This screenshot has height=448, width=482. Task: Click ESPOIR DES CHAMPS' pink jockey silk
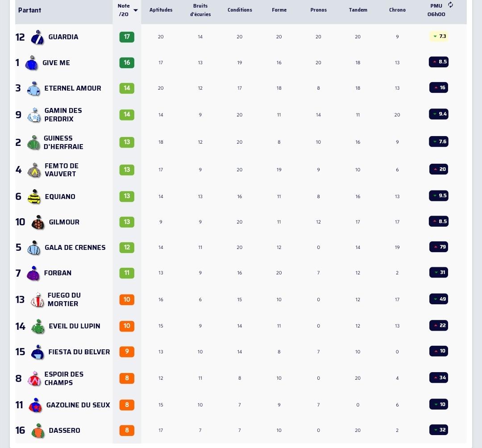34,378
